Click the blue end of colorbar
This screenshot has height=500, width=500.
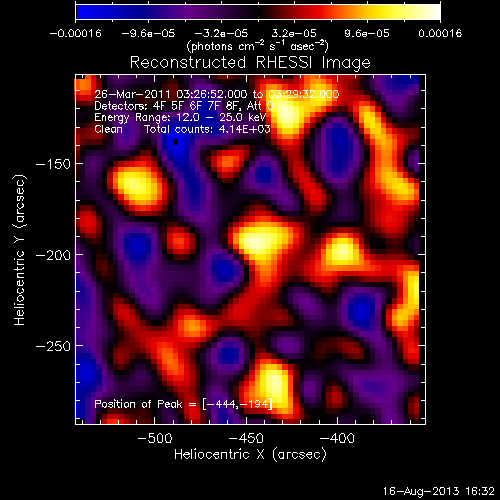click(82, 12)
